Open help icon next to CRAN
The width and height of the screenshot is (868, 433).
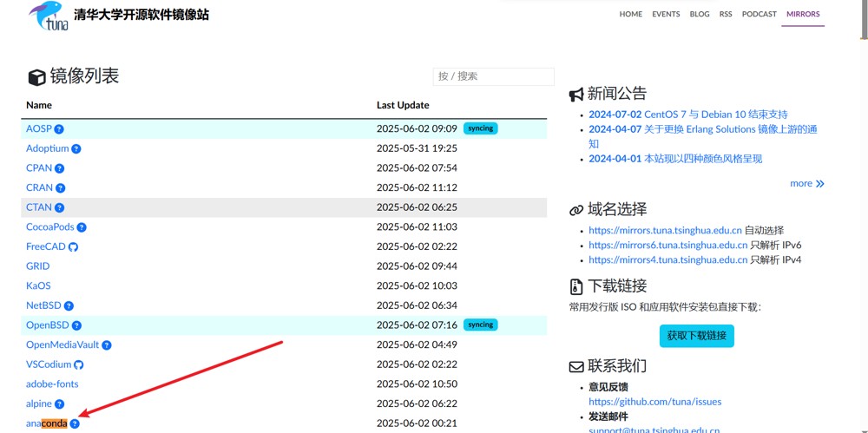[x=61, y=188]
